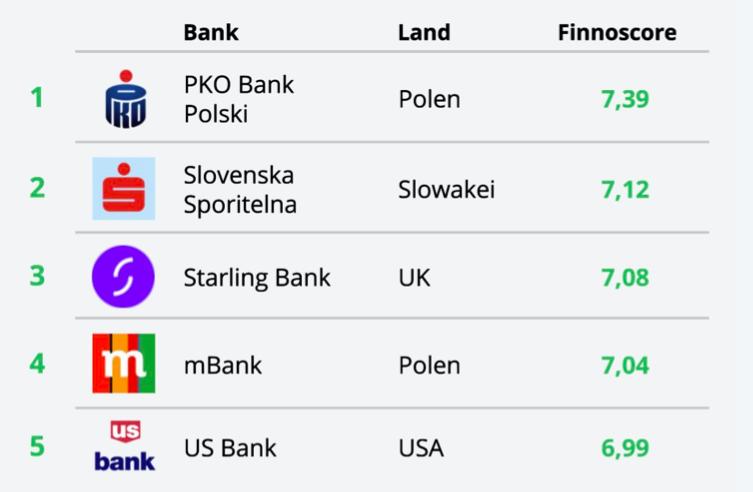Click the Bank column header
The image size is (753, 492).
(x=211, y=33)
